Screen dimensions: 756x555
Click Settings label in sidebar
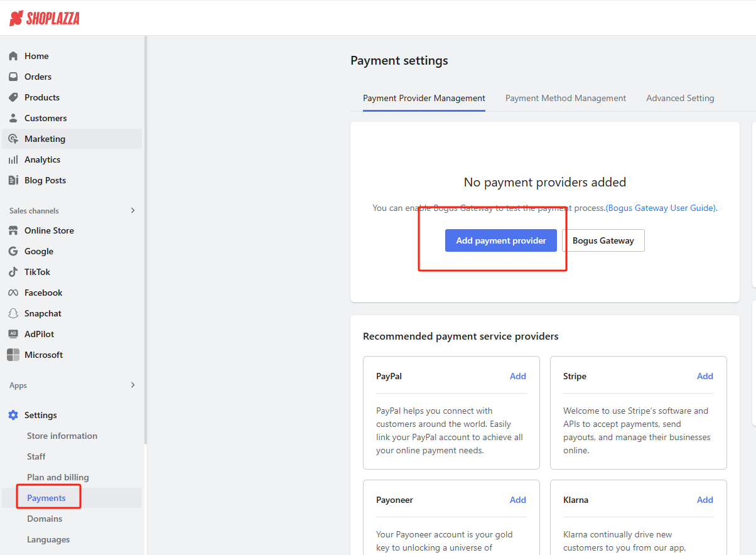coord(41,415)
